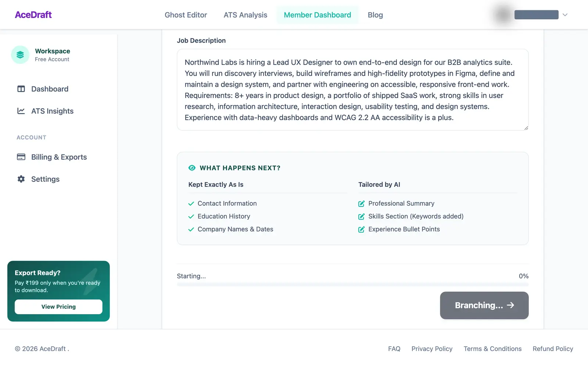Click the Starting progress bar

click(353, 284)
